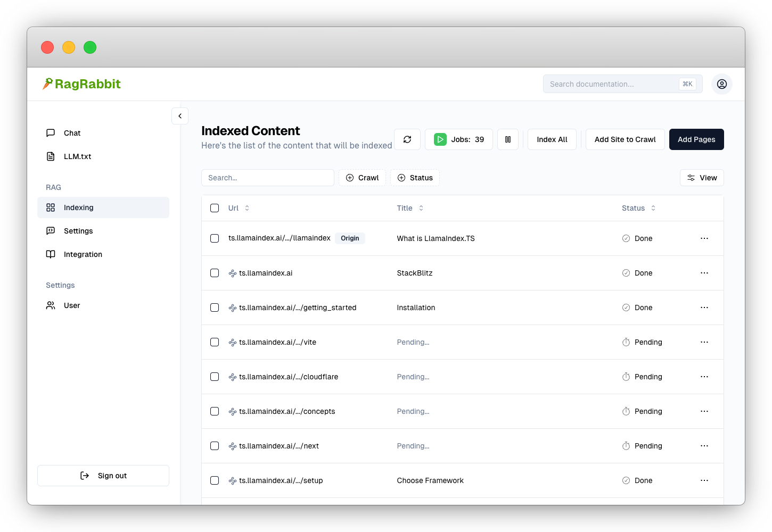
Task: Click the User people icon
Action: coord(51,305)
